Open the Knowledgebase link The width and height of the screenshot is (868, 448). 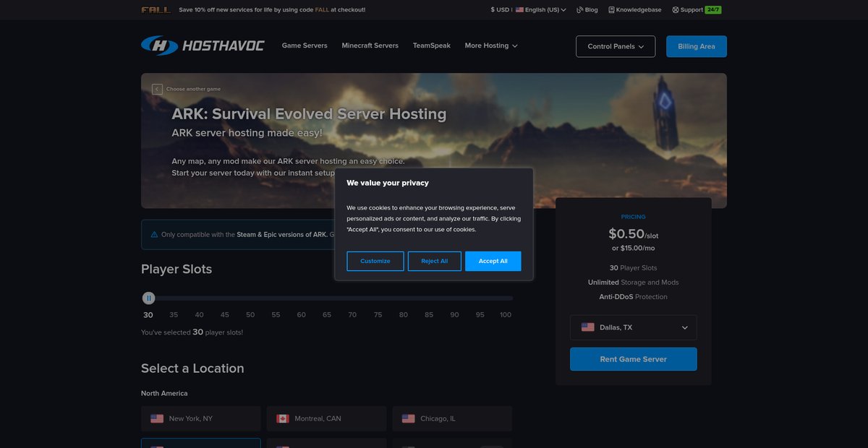(x=636, y=10)
